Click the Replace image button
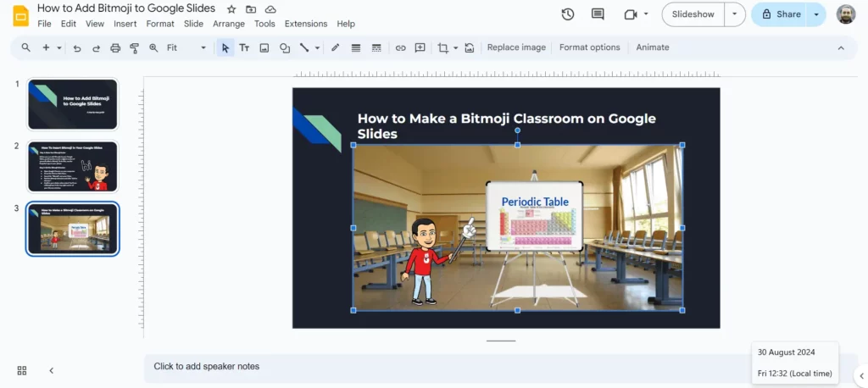 [x=516, y=47]
